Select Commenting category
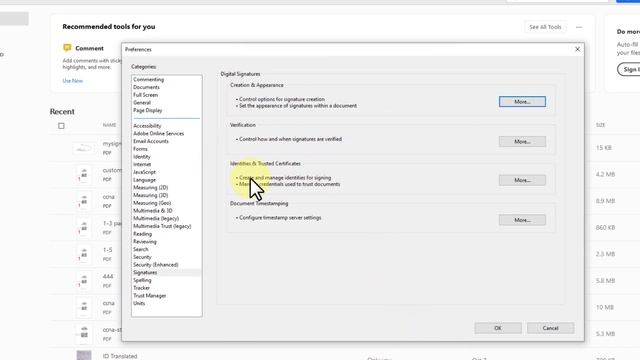Screen dimensions: 640x360 (149, 80)
